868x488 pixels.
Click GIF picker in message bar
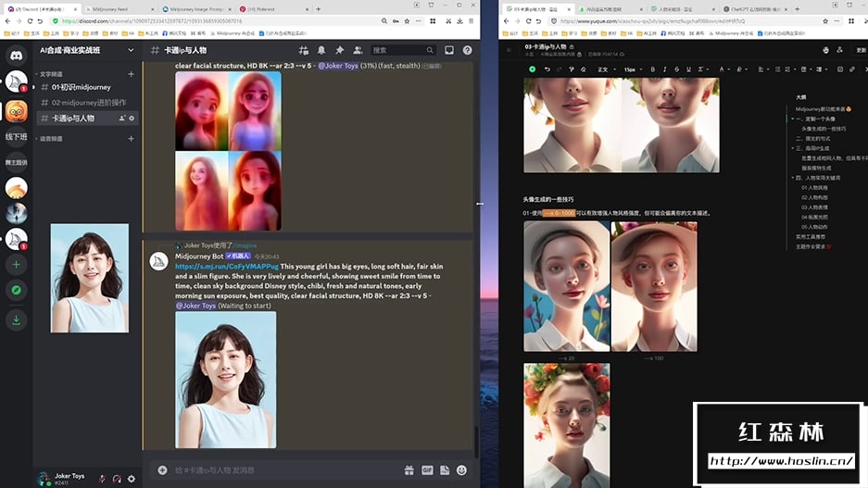(427, 470)
